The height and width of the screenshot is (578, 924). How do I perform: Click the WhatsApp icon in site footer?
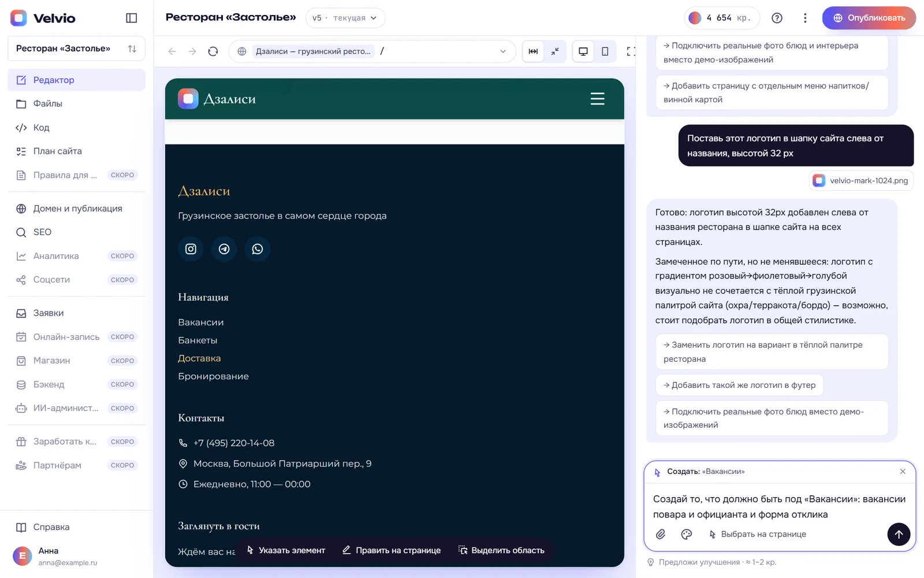point(258,249)
